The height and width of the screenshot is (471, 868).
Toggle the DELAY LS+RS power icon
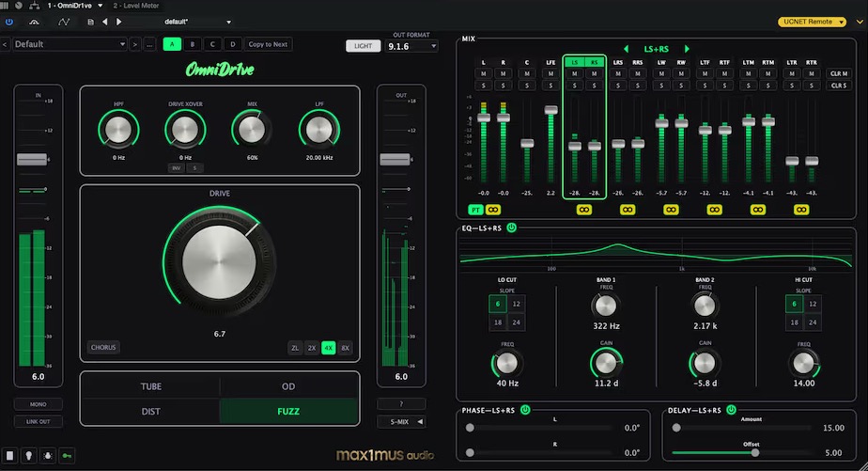click(x=731, y=410)
